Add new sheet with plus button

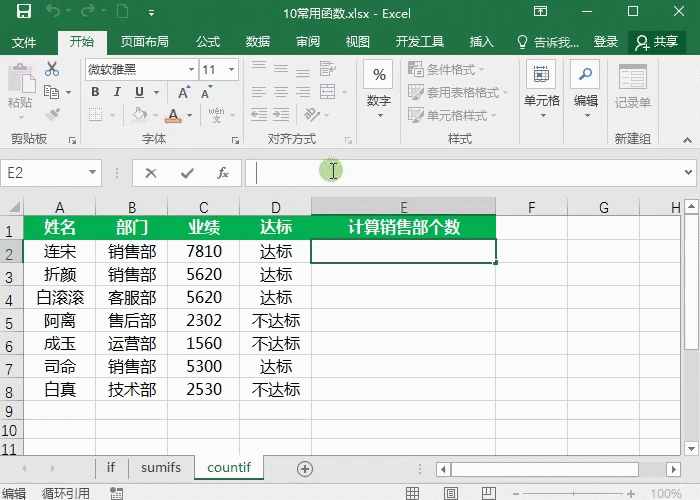[305, 469]
